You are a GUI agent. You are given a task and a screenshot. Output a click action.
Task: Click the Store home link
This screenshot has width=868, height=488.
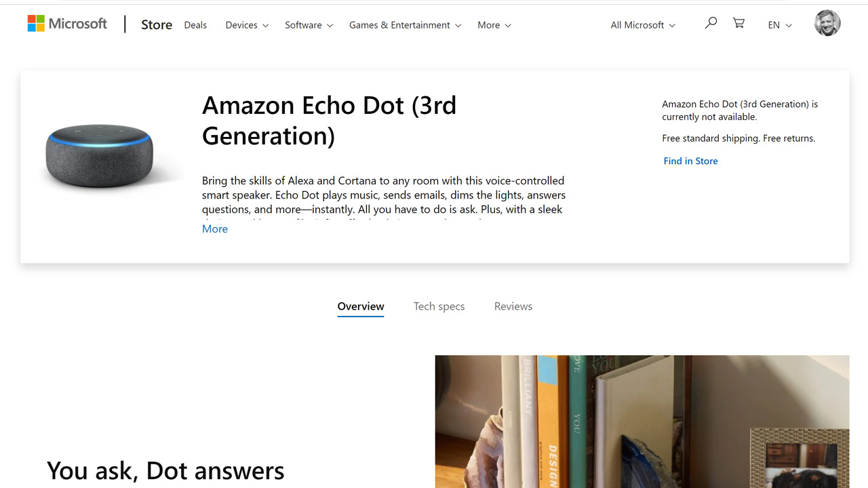(x=157, y=25)
